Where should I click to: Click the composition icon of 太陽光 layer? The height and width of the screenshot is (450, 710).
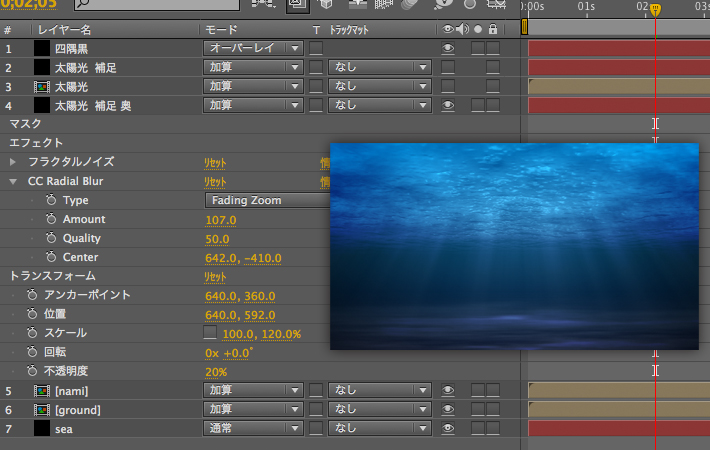[42, 87]
